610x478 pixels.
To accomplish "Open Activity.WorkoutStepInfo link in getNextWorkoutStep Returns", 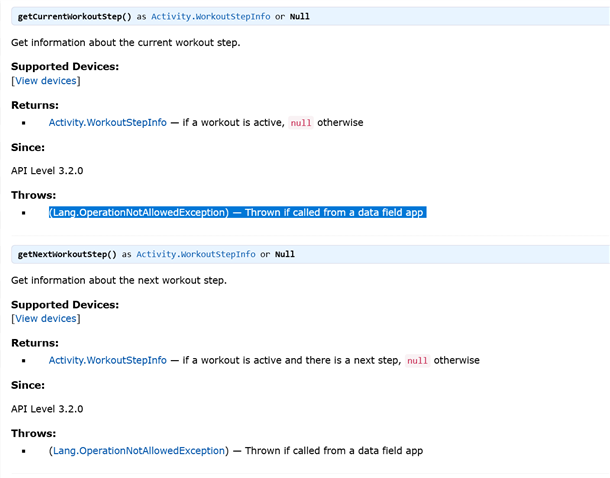I will [x=107, y=360].
